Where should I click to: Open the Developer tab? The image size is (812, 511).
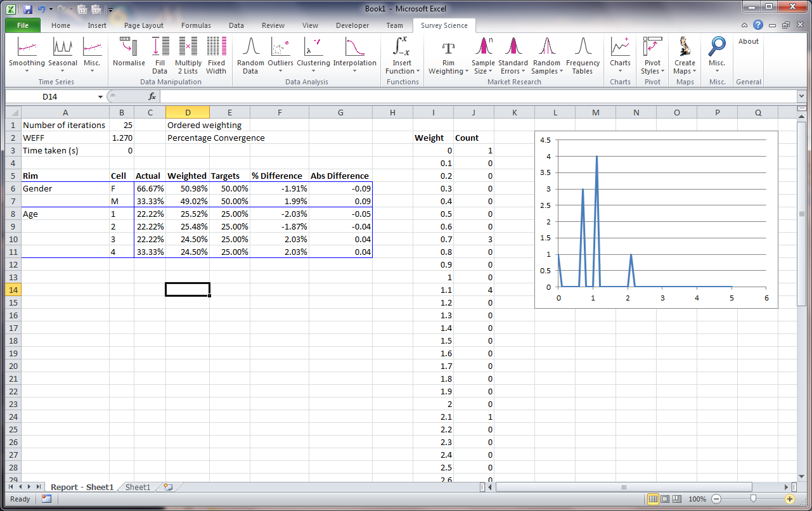[x=352, y=25]
